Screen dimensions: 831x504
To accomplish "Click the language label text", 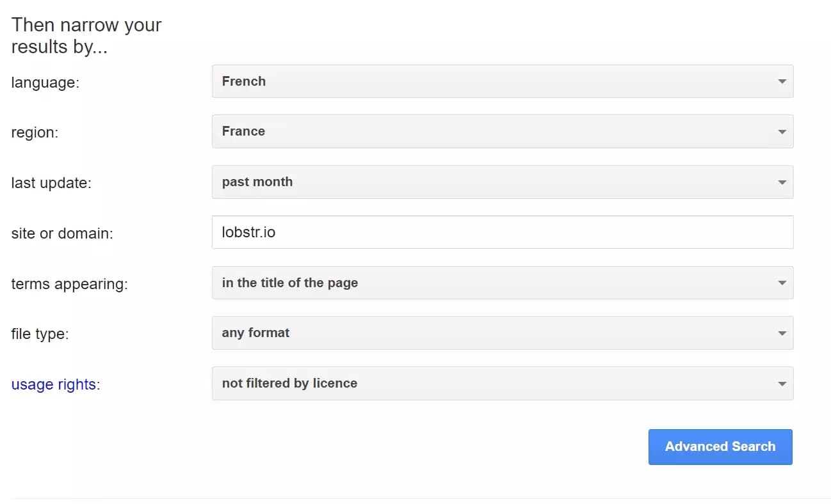I will (44, 83).
